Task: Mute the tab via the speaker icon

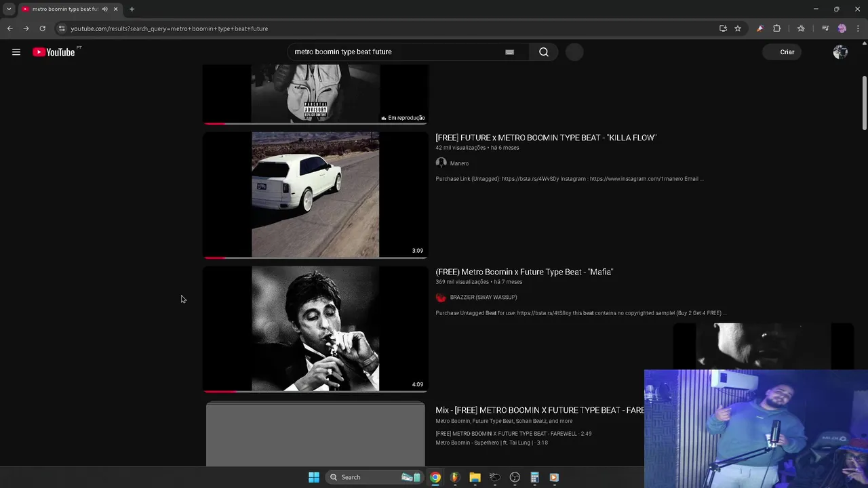Action: (x=104, y=9)
